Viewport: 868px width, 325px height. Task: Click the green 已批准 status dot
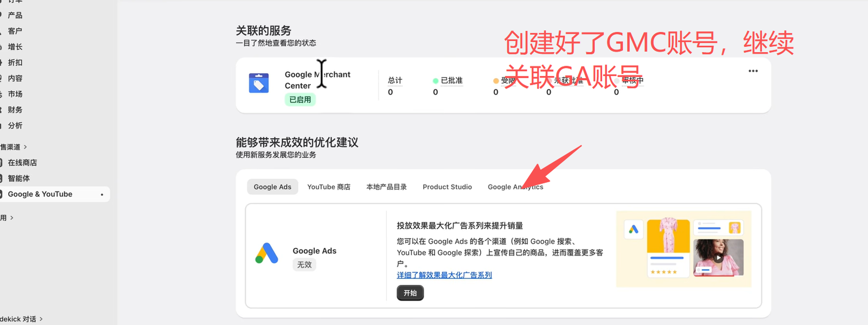click(436, 81)
